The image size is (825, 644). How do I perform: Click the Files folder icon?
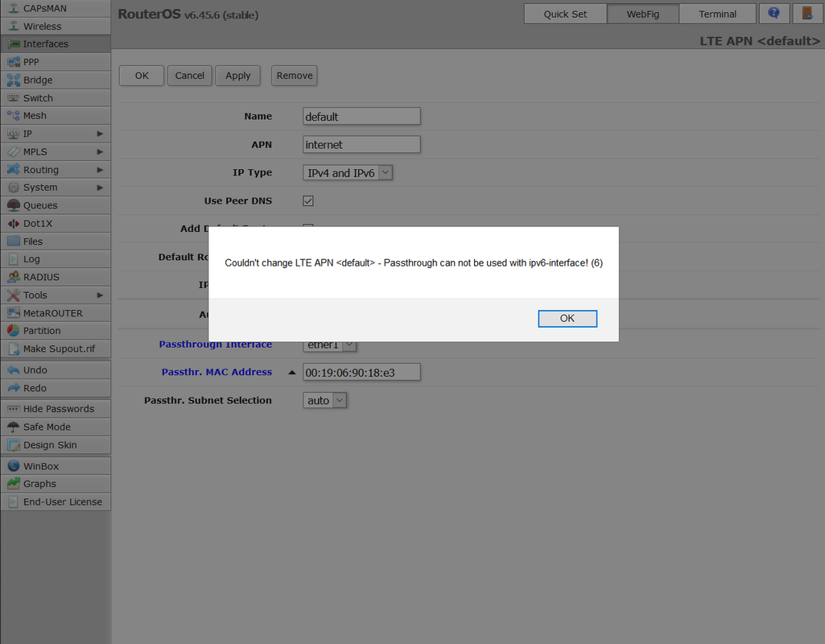[x=14, y=242]
